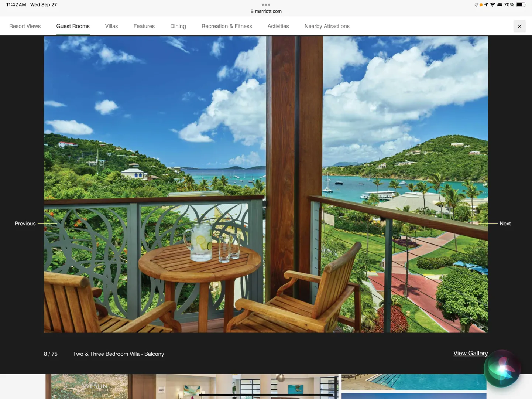
Task: Go to the Previous photo
Action: pos(25,224)
